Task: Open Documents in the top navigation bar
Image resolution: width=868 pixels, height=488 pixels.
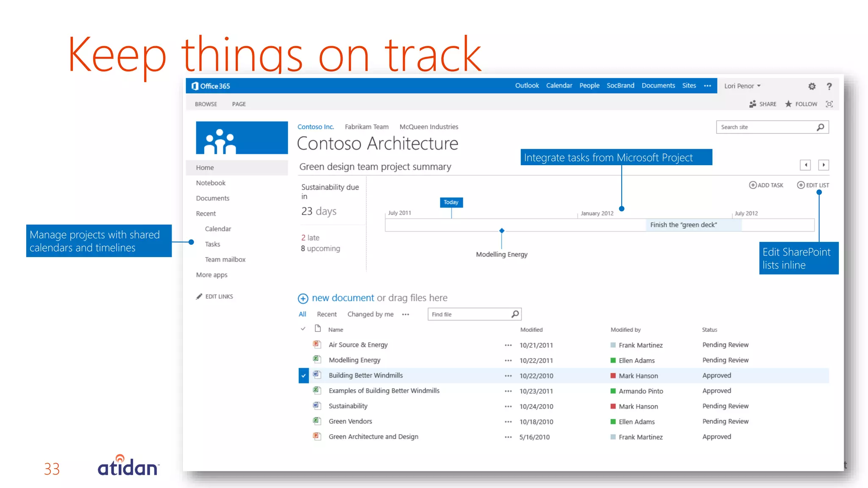Action: [658, 86]
